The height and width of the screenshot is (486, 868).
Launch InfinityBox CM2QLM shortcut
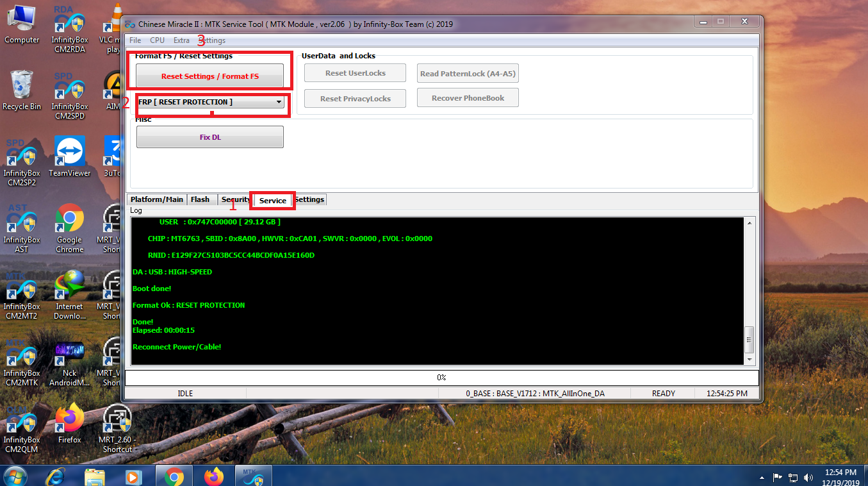(22, 428)
